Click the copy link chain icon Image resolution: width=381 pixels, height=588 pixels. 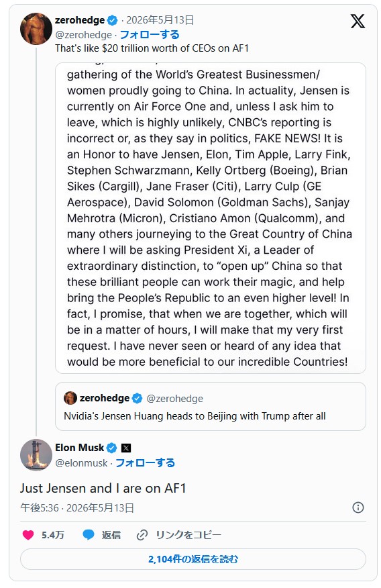click(142, 535)
